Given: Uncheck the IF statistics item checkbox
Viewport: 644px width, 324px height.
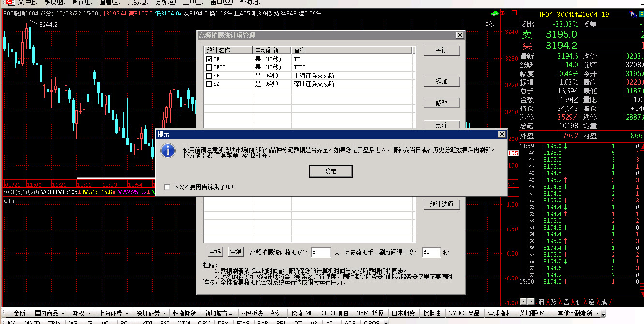Looking at the screenshot, I should [209, 59].
